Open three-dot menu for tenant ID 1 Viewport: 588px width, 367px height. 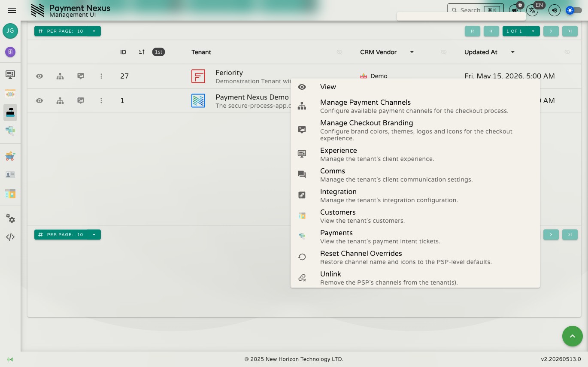101,100
